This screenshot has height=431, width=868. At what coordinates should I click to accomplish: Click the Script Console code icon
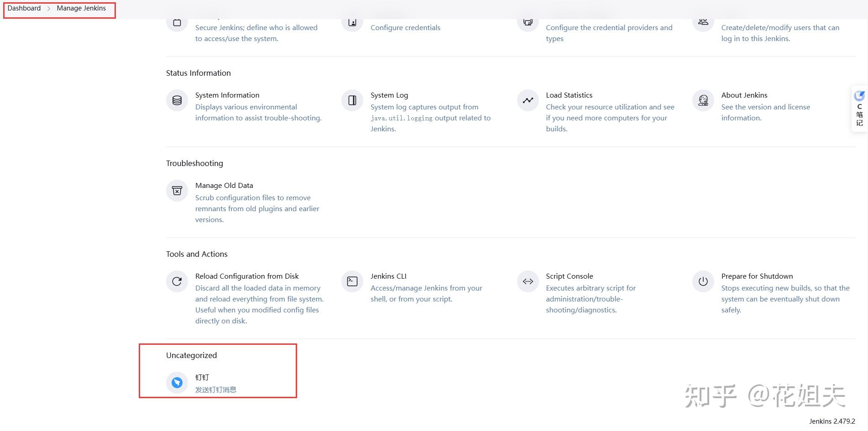528,281
